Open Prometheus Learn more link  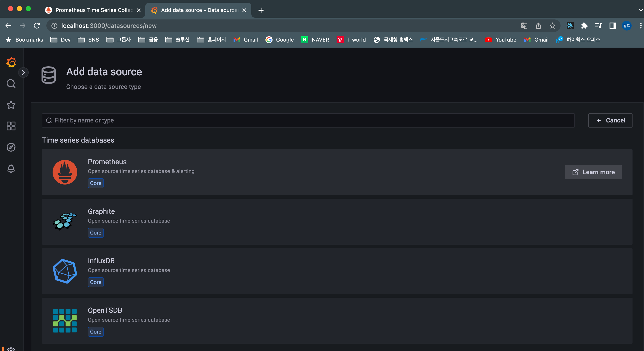click(593, 172)
